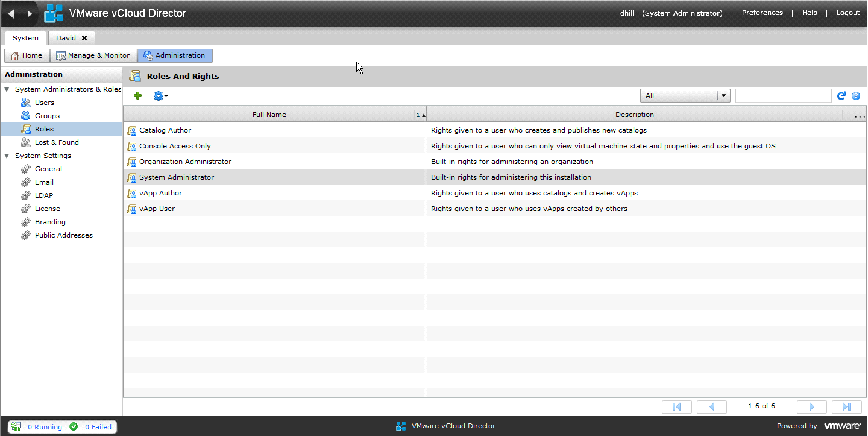
Task: Open Branding system settings
Action: tap(50, 222)
